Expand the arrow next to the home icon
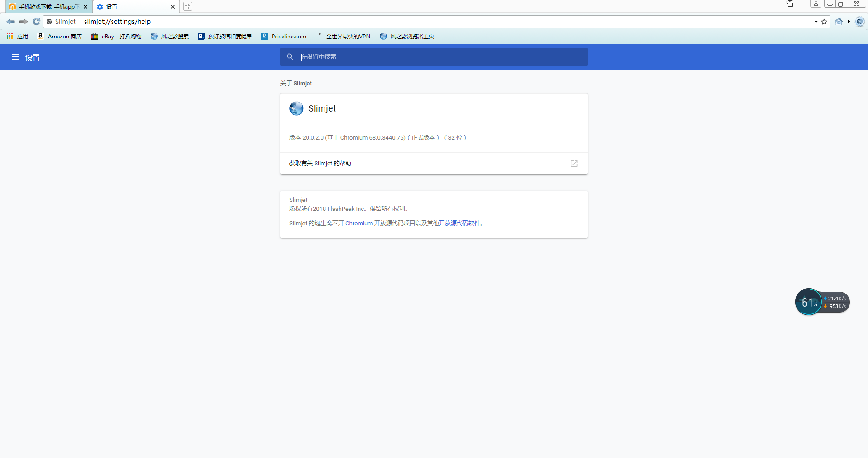This screenshot has height=458, width=868. point(849,22)
